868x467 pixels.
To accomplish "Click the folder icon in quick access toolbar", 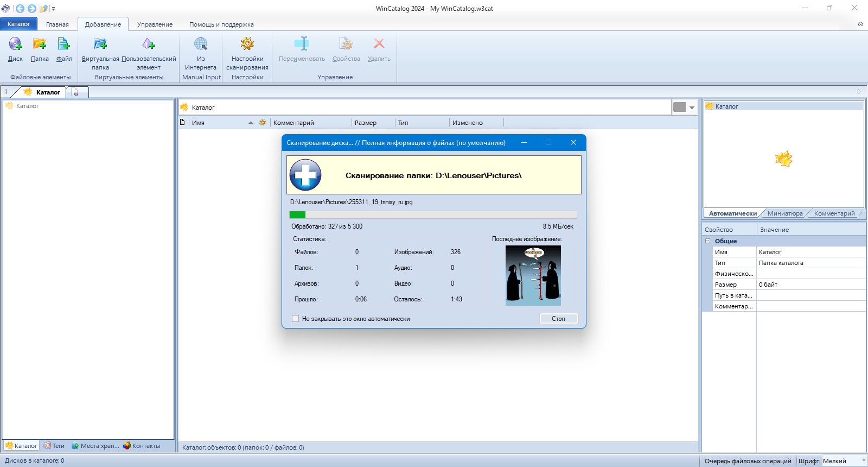I will (x=44, y=9).
